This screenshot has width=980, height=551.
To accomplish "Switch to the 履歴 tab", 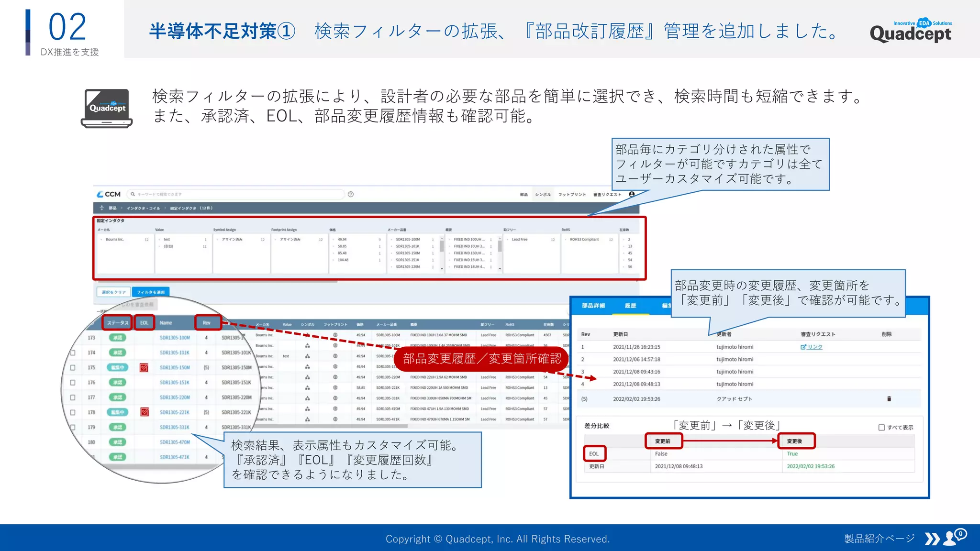I will [x=630, y=306].
